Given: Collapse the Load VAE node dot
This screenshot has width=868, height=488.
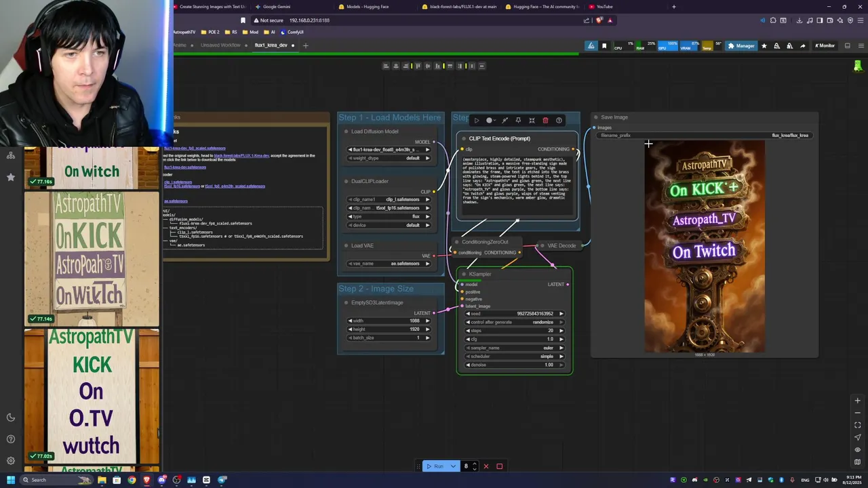Looking at the screenshot, I should (x=346, y=245).
